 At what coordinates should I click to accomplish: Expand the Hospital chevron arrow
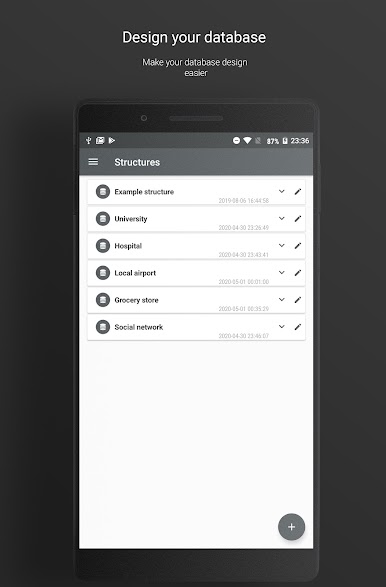click(282, 245)
